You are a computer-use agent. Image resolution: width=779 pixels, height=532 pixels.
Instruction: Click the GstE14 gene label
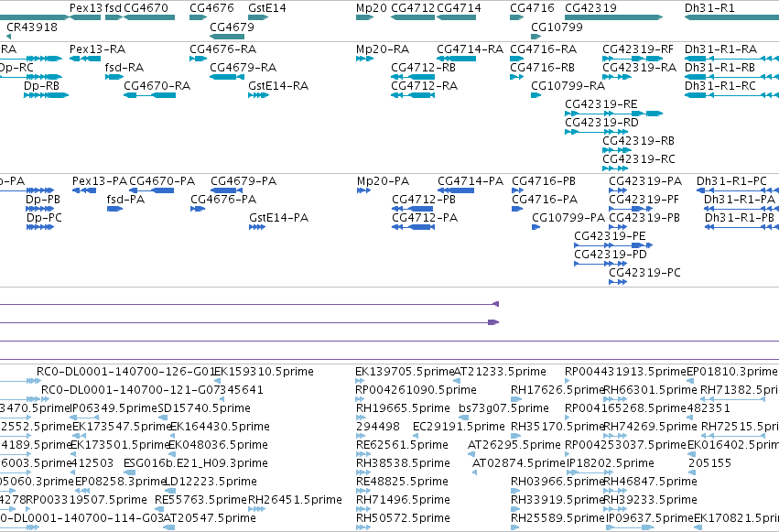(x=266, y=8)
